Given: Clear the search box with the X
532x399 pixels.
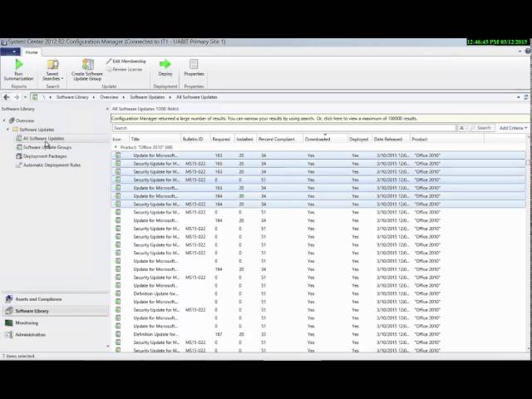Looking at the screenshot, I should pyautogui.click(x=461, y=128).
